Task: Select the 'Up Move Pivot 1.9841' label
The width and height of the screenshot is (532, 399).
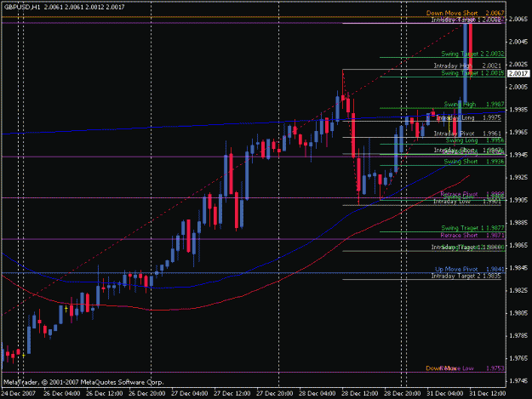Action: pyautogui.click(x=470, y=269)
